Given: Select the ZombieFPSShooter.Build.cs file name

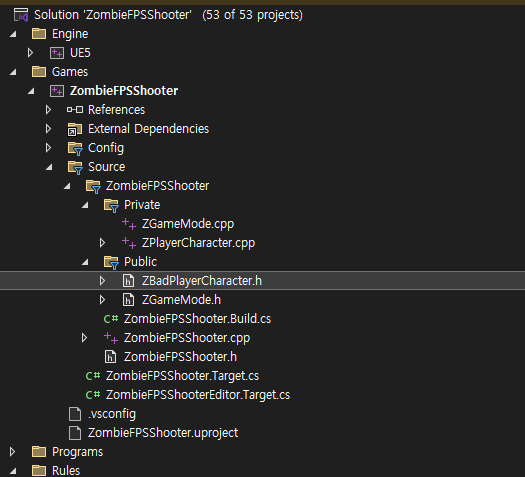Looking at the screenshot, I should point(198,319).
